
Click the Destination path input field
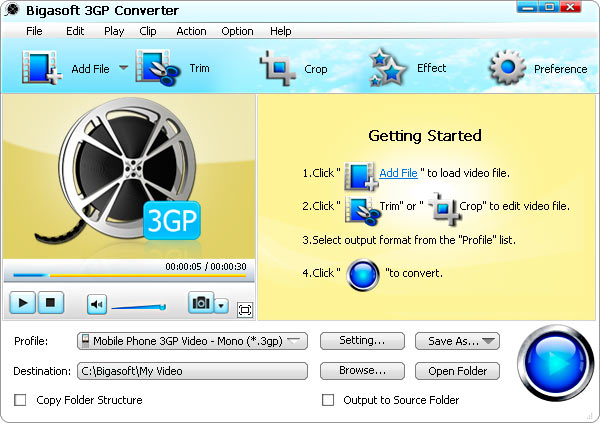192,371
